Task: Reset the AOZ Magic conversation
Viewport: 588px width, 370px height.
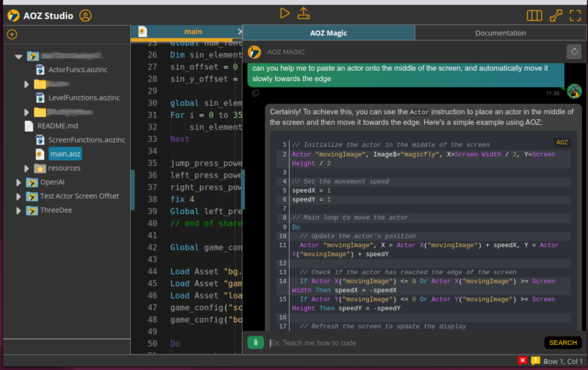Action: point(574,51)
